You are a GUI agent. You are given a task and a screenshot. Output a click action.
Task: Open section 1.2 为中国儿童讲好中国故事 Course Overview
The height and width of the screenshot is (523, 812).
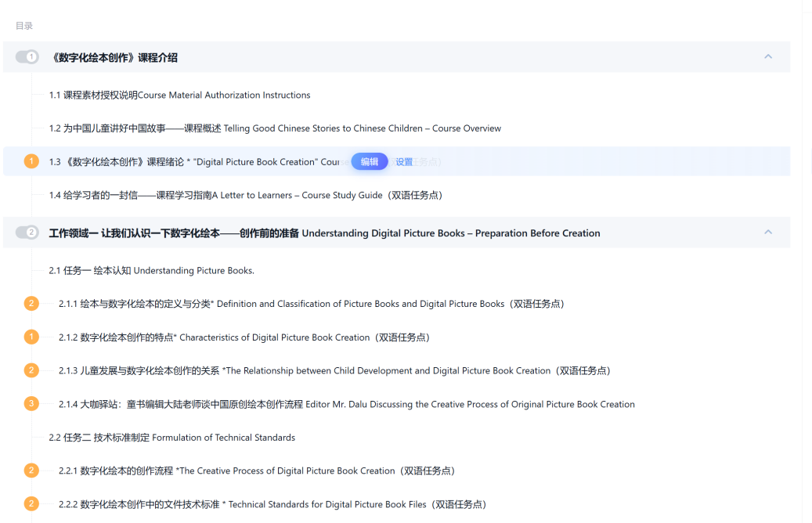[274, 128]
